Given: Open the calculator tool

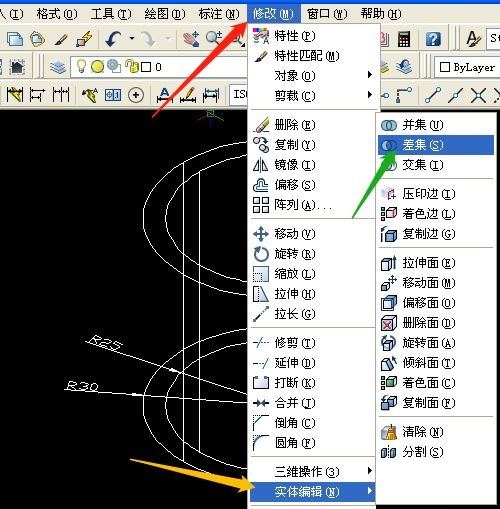Looking at the screenshot, I should coord(404,39).
